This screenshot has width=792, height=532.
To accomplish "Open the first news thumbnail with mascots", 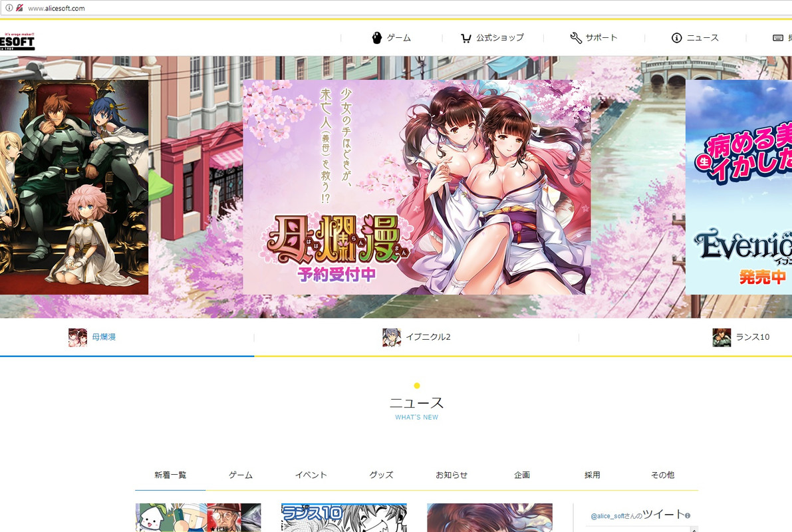I will [198, 517].
